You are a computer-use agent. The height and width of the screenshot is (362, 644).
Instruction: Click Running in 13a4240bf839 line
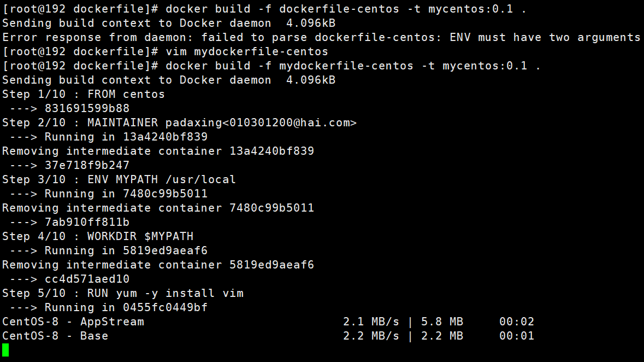(x=109, y=137)
